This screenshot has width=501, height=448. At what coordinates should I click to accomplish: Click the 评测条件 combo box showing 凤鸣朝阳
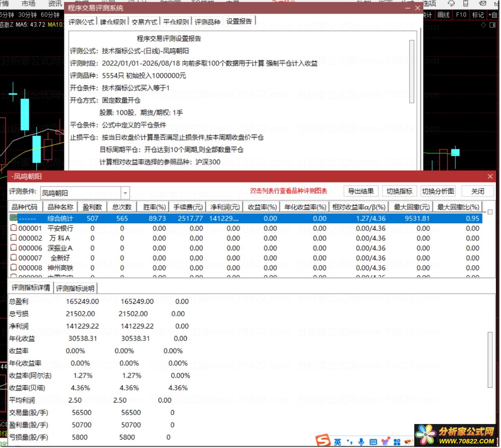85,193
